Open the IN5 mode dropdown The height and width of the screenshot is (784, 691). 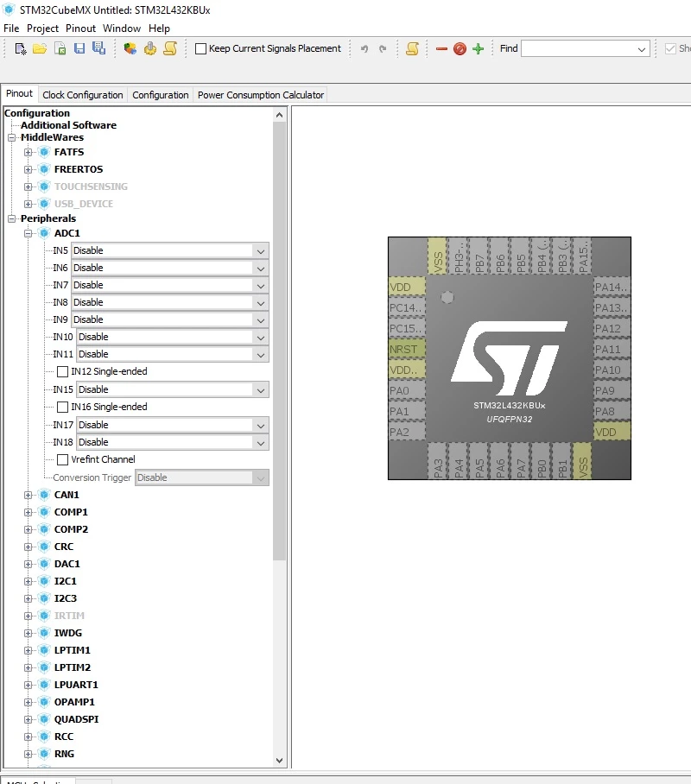[x=170, y=250]
